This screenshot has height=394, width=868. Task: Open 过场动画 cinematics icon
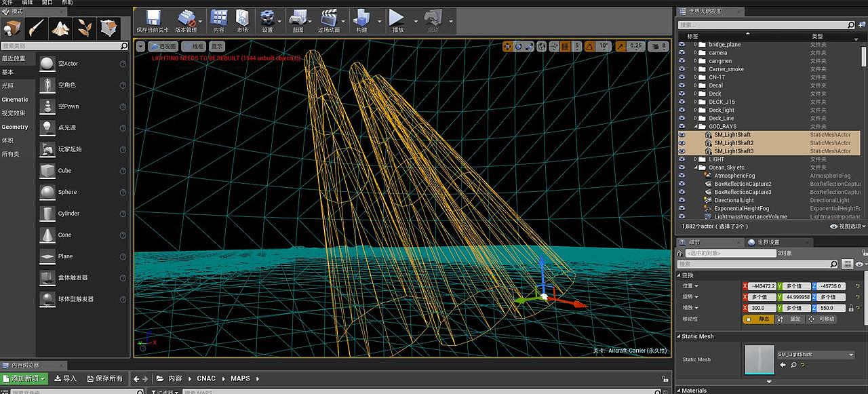[329, 18]
